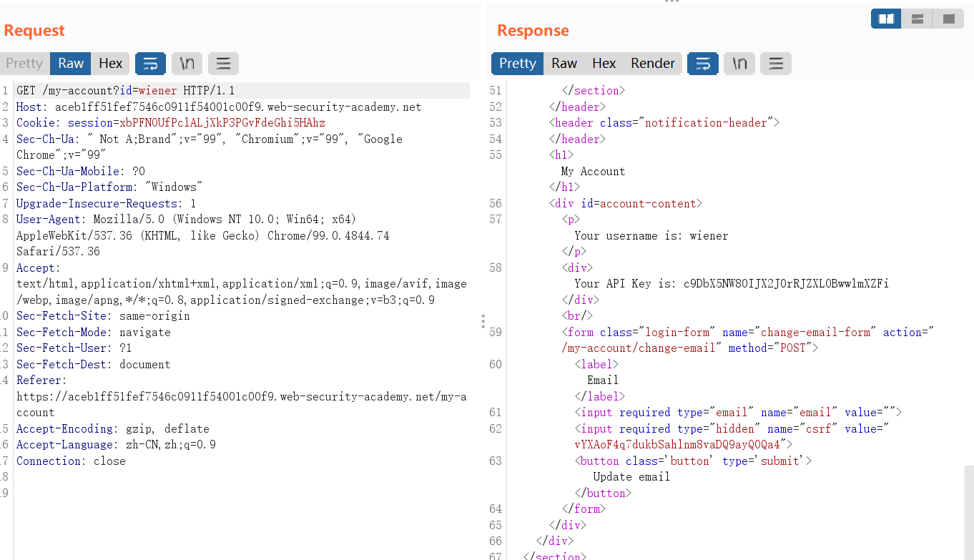This screenshot has height=560, width=974.
Task: Toggle non-printable characters (\n) in Request panel
Action: [x=187, y=64]
